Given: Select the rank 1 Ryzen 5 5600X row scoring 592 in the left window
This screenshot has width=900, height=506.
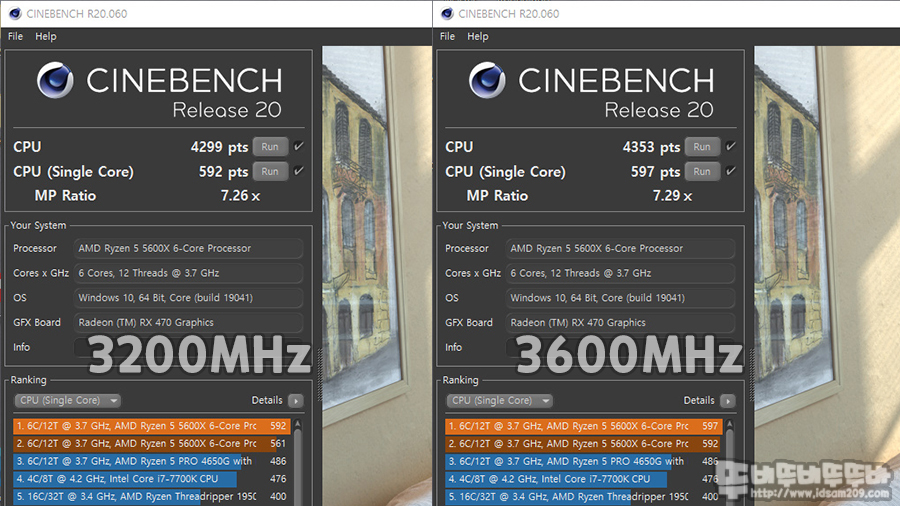Looking at the screenshot, I should tap(152, 426).
